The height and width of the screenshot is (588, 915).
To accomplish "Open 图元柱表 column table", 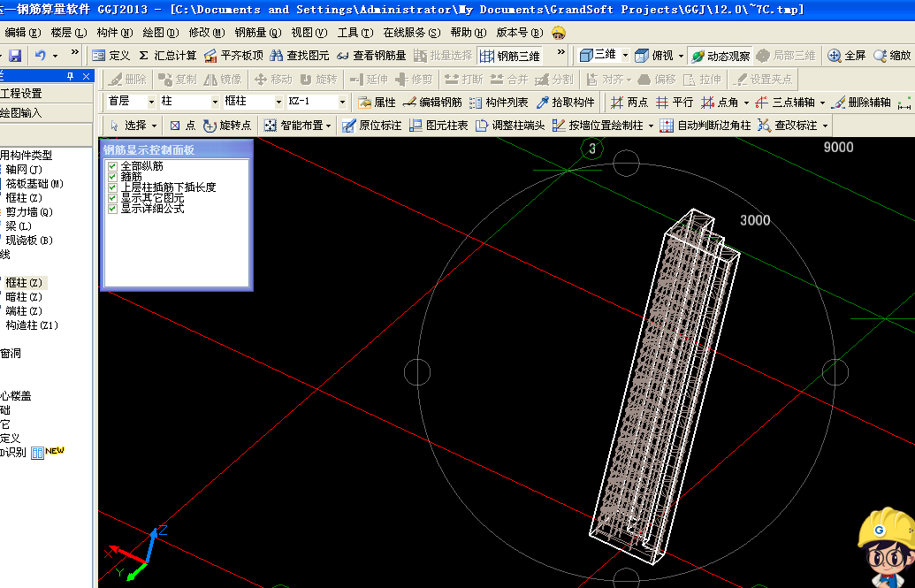I will (438, 126).
